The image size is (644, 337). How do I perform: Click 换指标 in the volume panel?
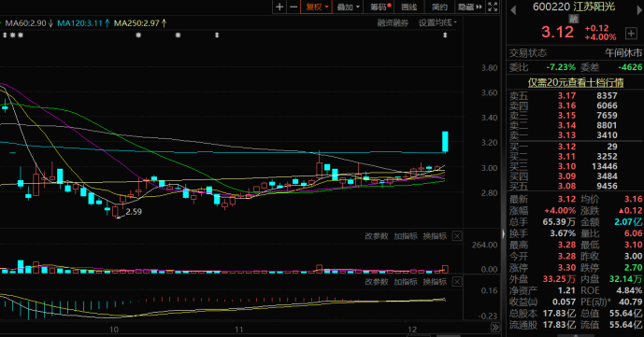pyautogui.click(x=435, y=236)
